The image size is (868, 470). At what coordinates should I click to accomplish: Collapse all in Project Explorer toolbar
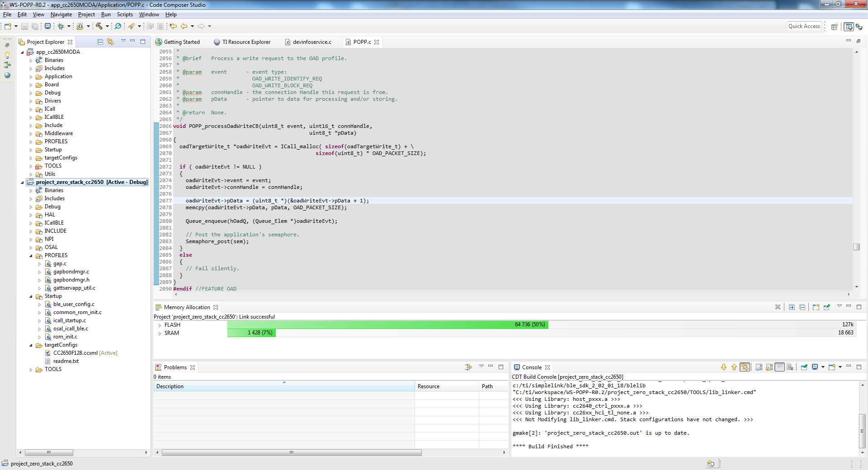pyautogui.click(x=100, y=42)
